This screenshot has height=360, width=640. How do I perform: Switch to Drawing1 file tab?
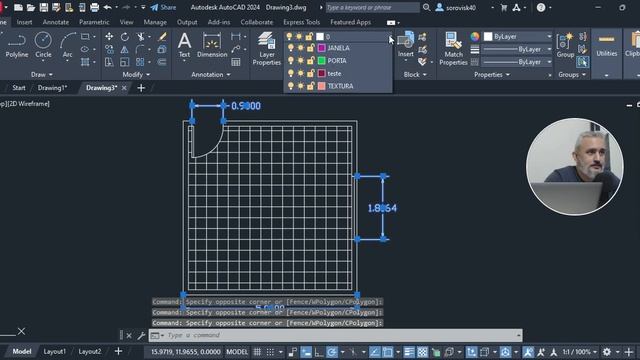coord(52,88)
